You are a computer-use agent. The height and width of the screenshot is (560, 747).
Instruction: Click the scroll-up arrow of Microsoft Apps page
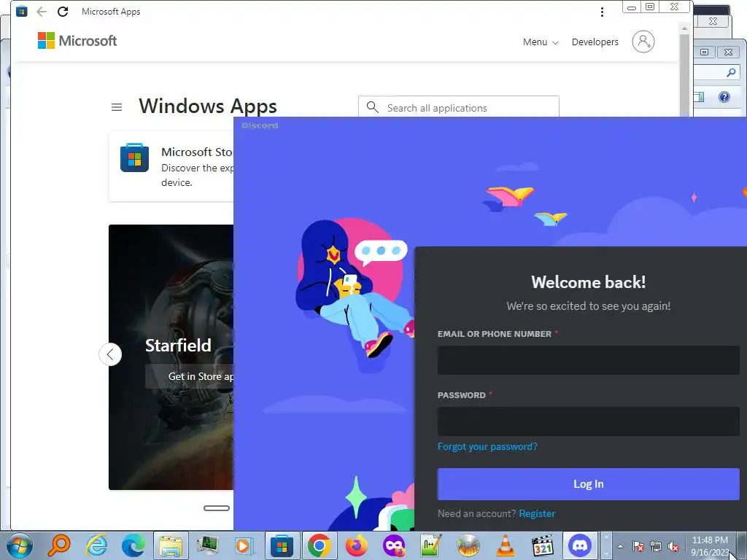click(x=684, y=28)
